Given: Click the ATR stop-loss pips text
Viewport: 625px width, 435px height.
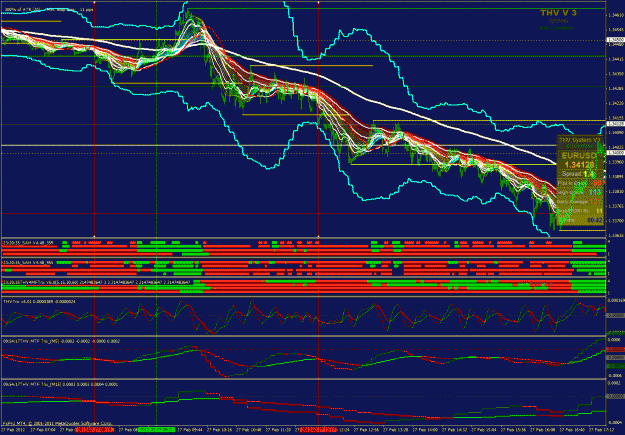Looking at the screenshot, I should pos(49,9).
